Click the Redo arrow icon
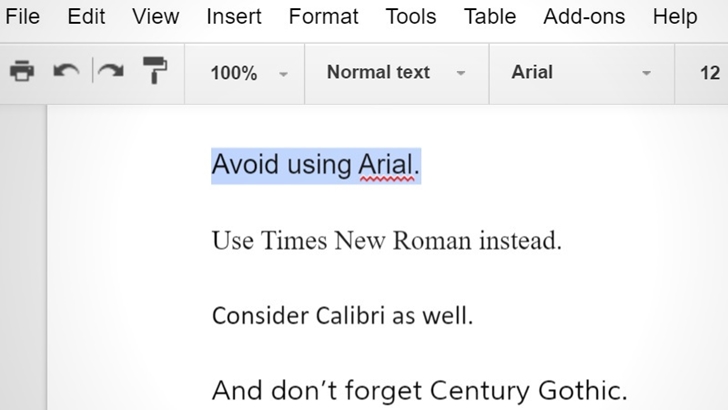 click(x=111, y=71)
